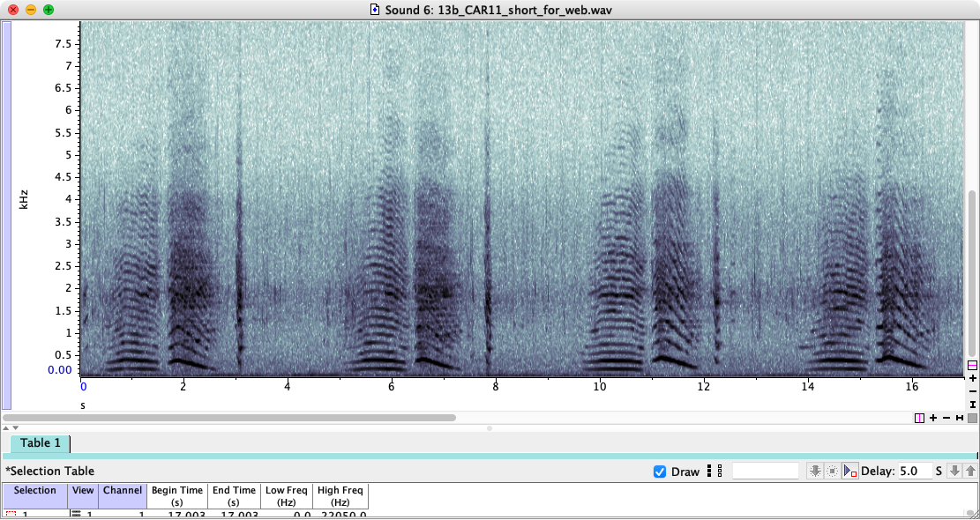Click the Delay value field showing 5.0
This screenshot has height=520, width=980.
point(914,472)
